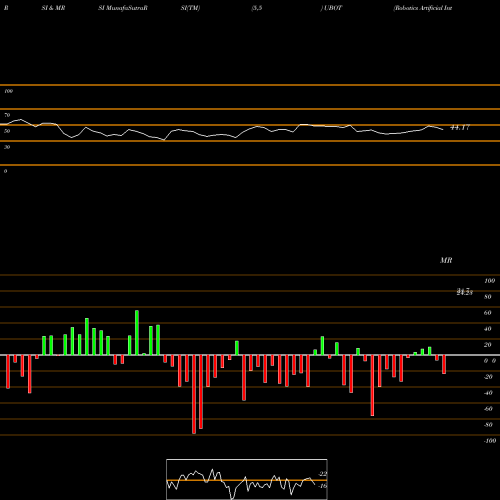The image size is (500, 500).
Task: Click the MR axis label 100
Action: 489,281
